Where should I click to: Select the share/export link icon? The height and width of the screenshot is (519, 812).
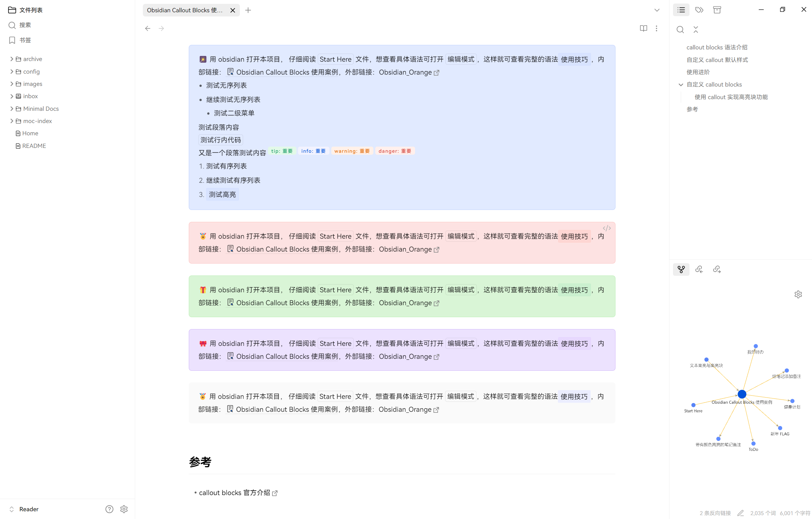[717, 270]
